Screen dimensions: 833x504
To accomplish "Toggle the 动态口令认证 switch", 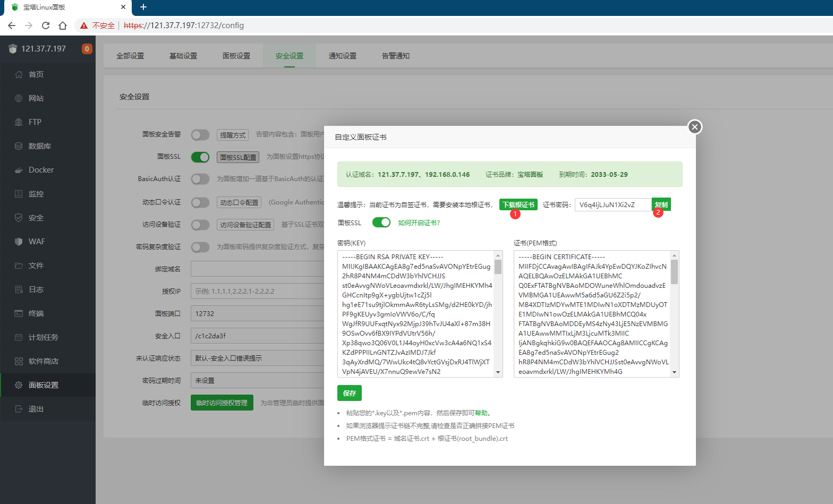I will click(200, 202).
